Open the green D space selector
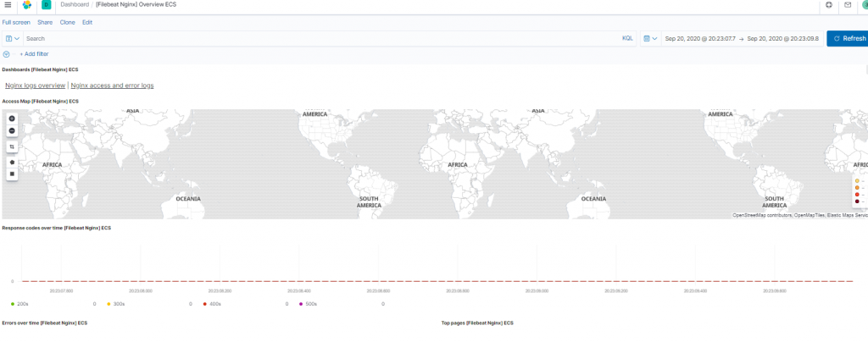This screenshot has height=342, width=868. pos(46,5)
